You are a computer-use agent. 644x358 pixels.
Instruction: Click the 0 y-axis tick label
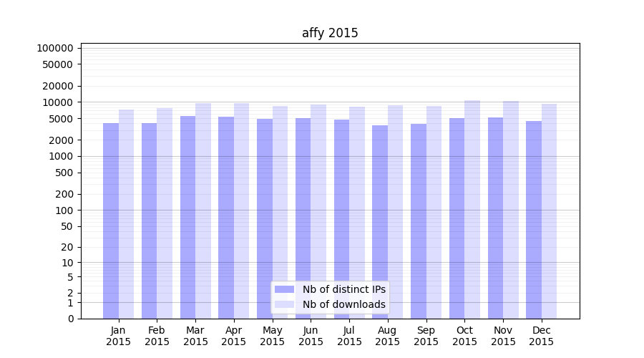[70, 319]
